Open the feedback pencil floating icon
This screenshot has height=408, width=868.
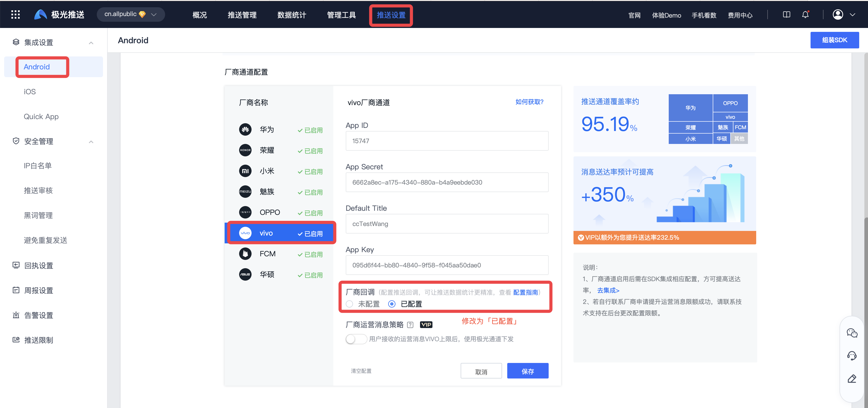[x=852, y=379]
